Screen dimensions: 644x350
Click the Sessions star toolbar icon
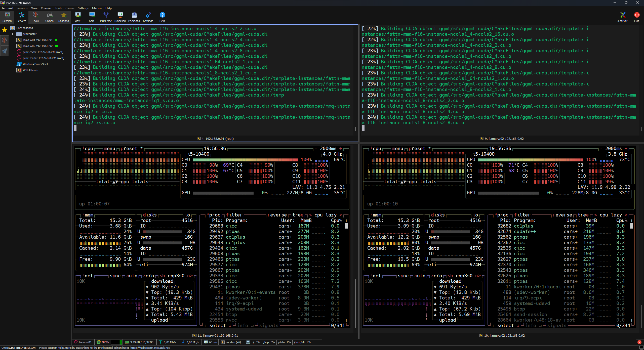click(x=64, y=17)
